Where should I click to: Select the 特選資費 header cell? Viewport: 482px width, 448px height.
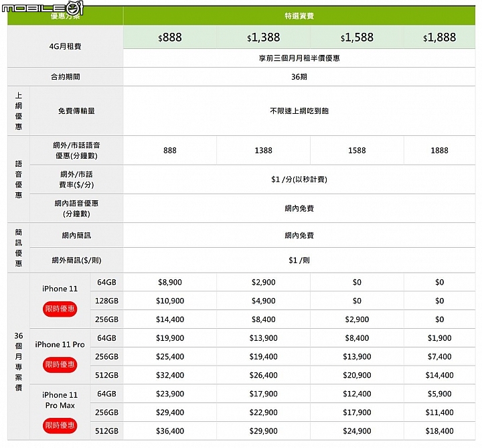pyautogui.click(x=299, y=16)
